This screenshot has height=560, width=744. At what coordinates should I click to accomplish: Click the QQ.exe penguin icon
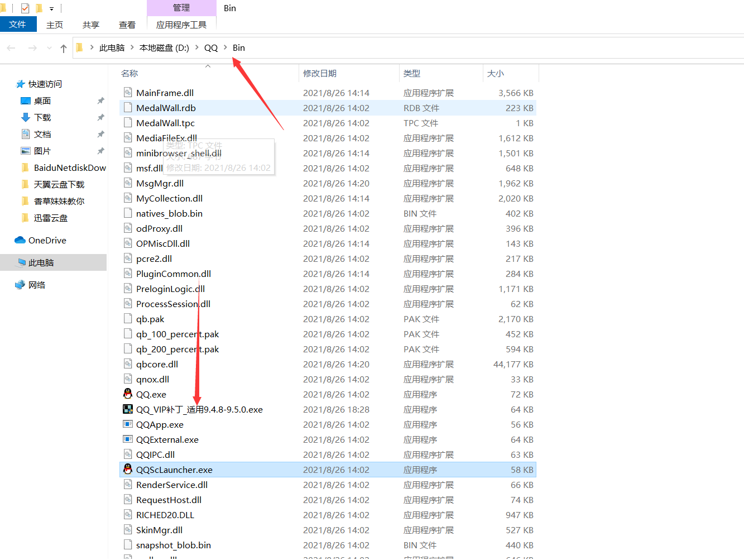click(x=128, y=394)
